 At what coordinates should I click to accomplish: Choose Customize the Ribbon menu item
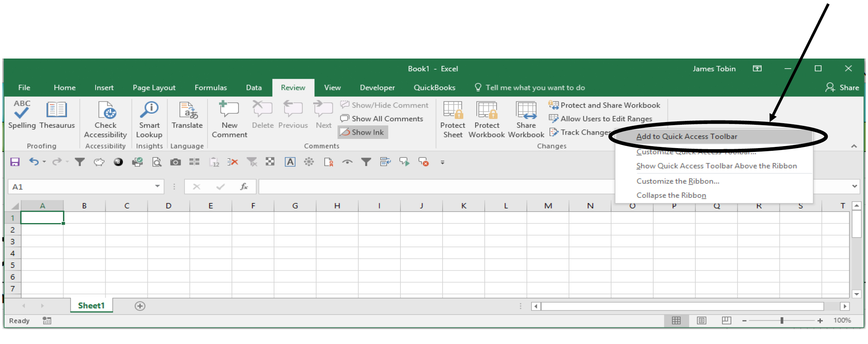[x=714, y=181]
